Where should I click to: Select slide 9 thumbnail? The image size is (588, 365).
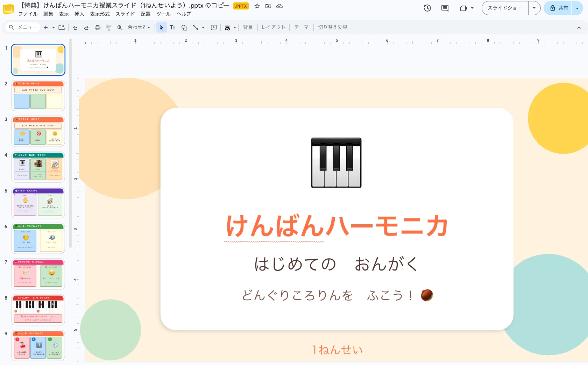38,345
